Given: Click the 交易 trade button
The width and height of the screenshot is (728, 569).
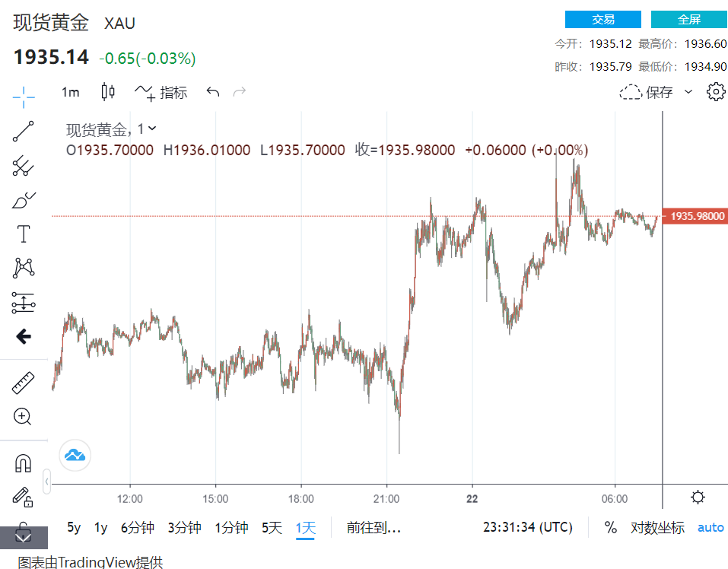Looking at the screenshot, I should (602, 20).
